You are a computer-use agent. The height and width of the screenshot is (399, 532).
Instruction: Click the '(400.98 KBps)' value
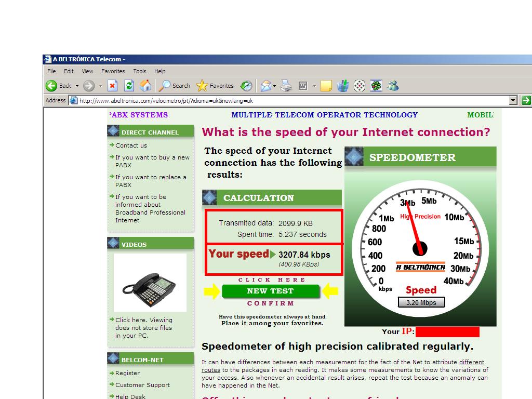point(299,264)
